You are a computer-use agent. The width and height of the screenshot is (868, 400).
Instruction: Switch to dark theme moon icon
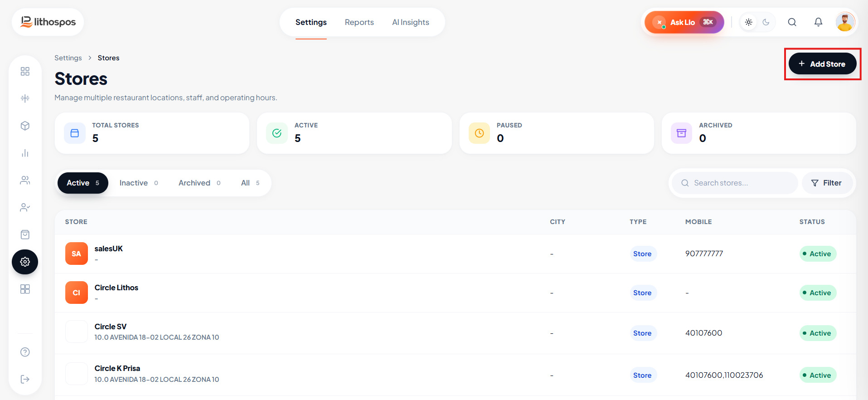[x=766, y=22]
